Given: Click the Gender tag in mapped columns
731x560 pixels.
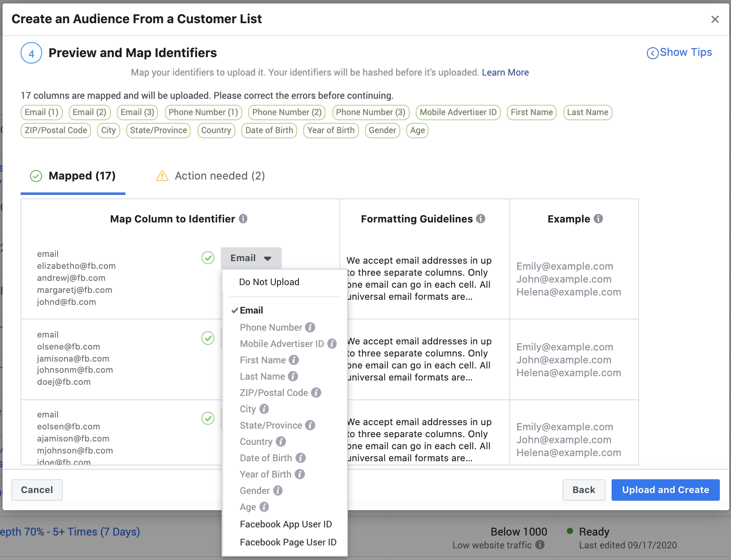Looking at the screenshot, I should click(382, 130).
